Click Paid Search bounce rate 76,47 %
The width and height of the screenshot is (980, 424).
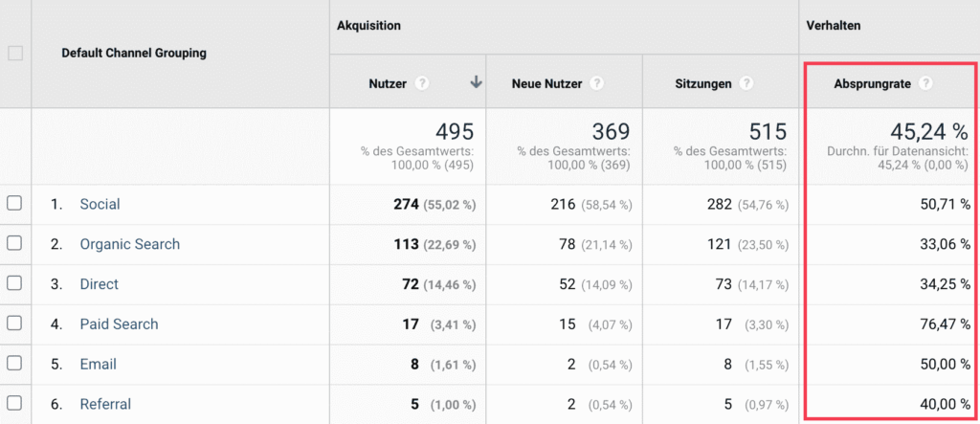click(x=945, y=324)
